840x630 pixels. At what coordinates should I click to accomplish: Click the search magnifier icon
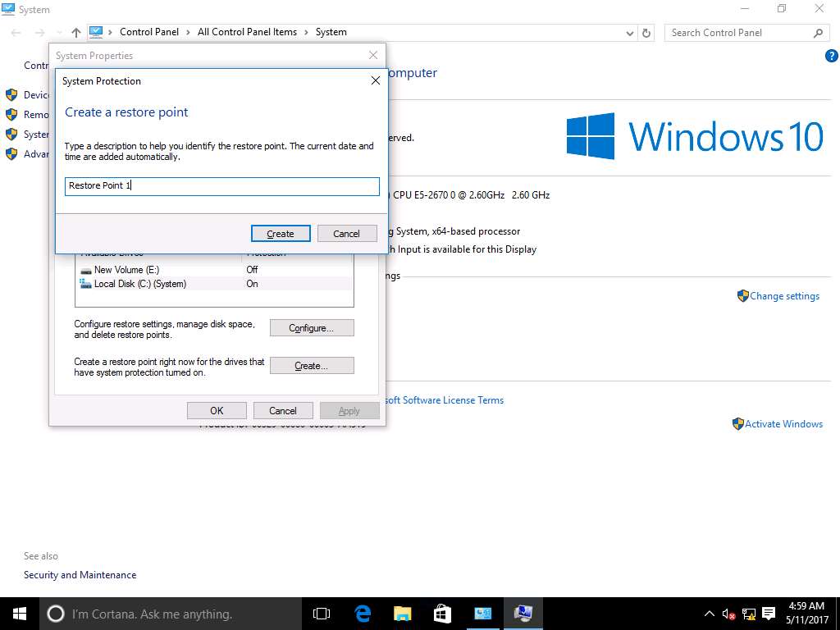[x=818, y=33]
